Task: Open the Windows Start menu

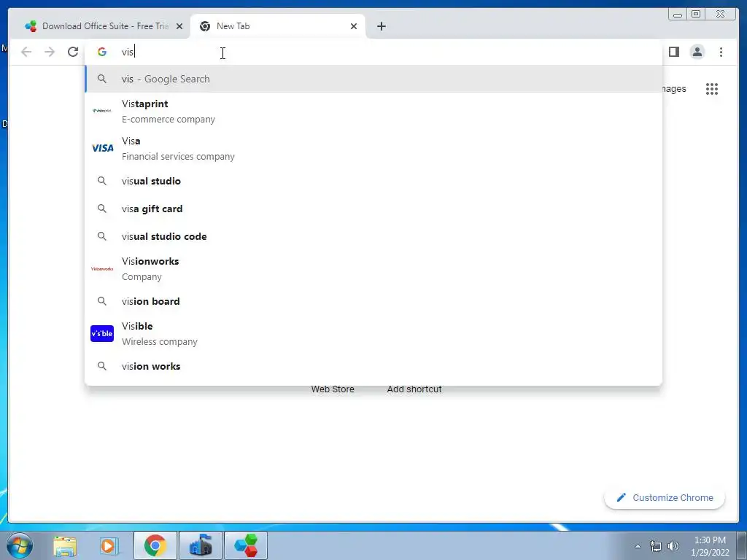Action: (20, 545)
